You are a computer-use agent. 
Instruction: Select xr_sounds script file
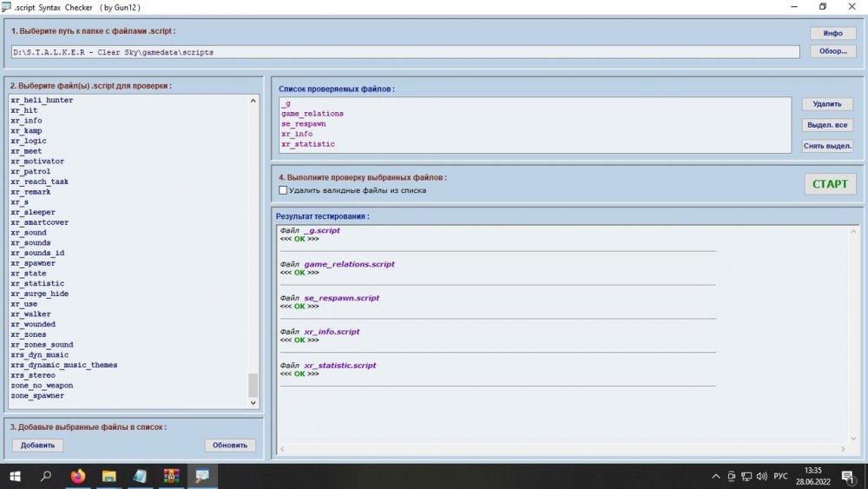[x=31, y=242]
